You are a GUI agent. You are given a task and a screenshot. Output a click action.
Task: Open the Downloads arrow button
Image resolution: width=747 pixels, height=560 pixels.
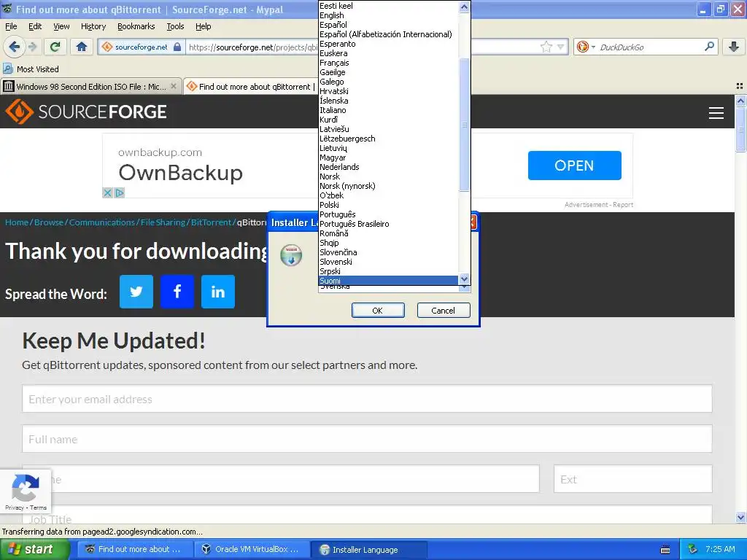click(x=734, y=47)
